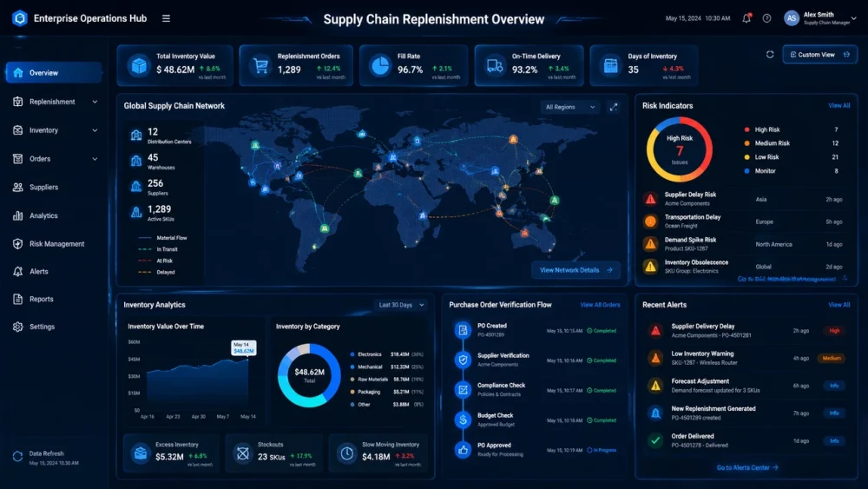Click the Replenishment Orders cart icon
The height and width of the screenshot is (489, 868).
click(x=260, y=65)
